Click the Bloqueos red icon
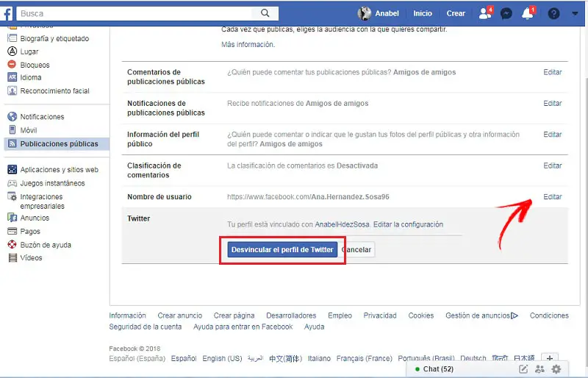 (12, 65)
